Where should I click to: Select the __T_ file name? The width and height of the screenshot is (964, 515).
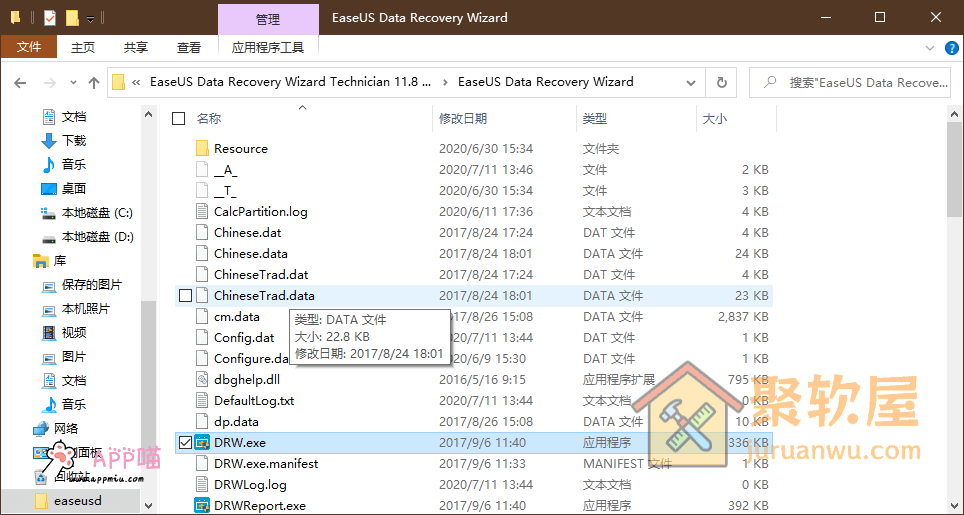225,191
